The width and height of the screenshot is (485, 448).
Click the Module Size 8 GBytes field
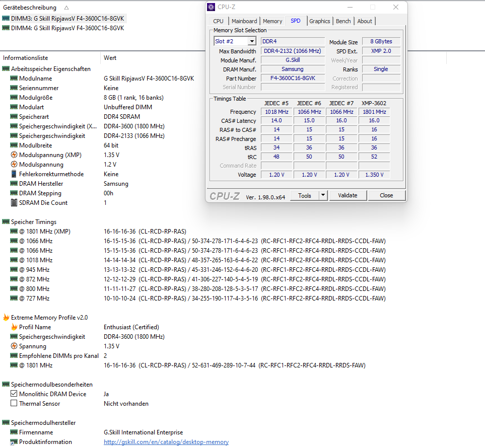tap(381, 41)
